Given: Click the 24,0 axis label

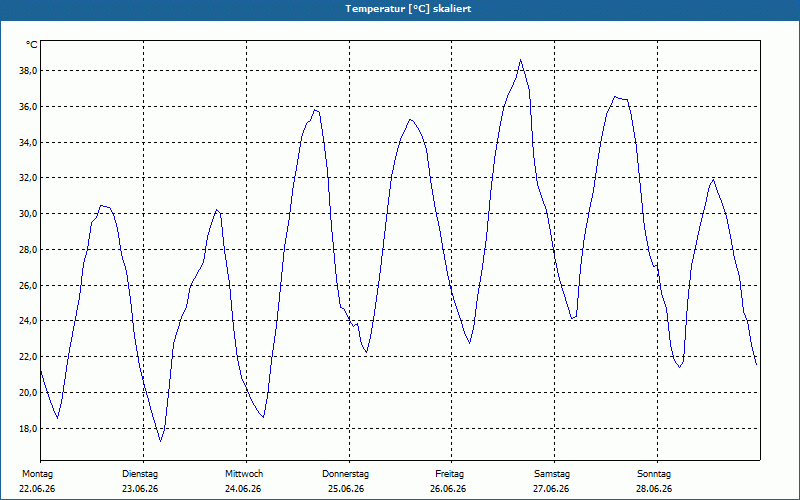Looking at the screenshot, I should coord(28,321).
